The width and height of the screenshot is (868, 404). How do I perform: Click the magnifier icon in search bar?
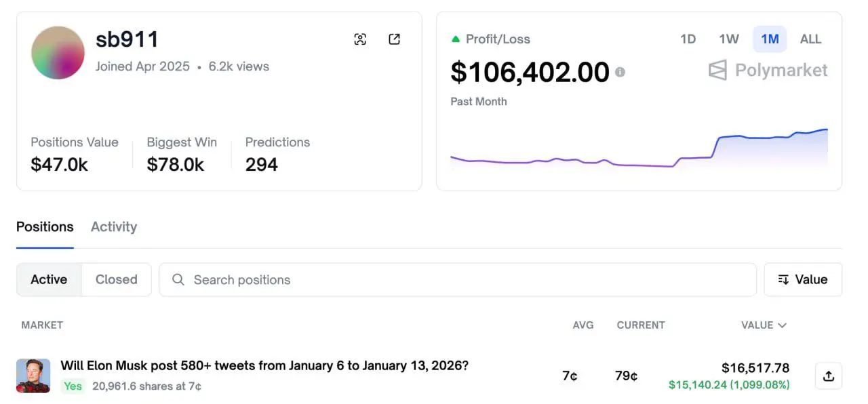[x=178, y=280]
